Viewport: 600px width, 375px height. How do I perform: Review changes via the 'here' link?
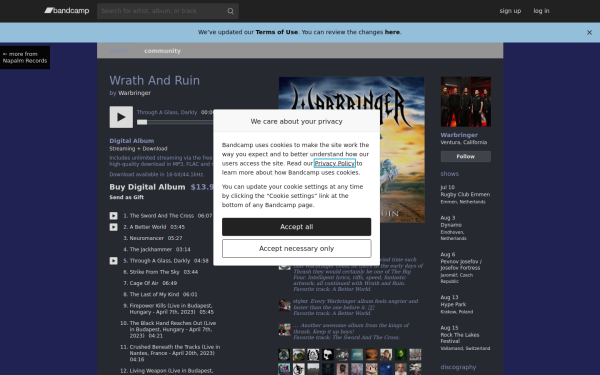(x=392, y=32)
